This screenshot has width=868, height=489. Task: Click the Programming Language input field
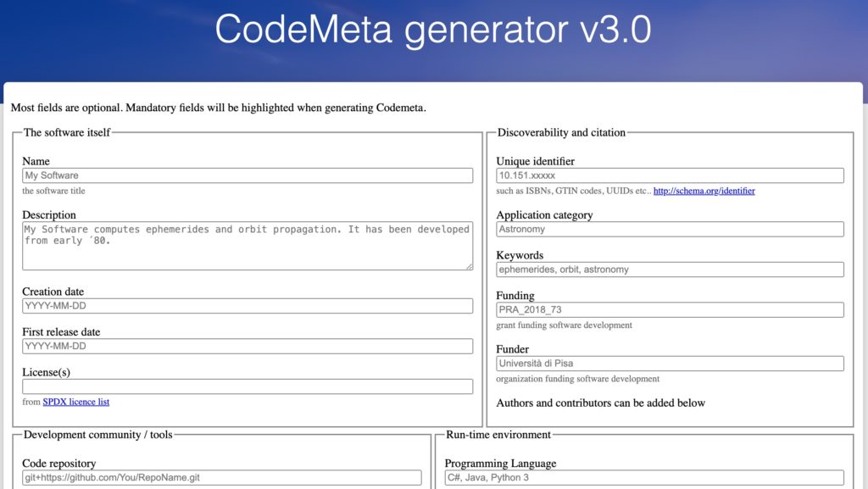(644, 478)
